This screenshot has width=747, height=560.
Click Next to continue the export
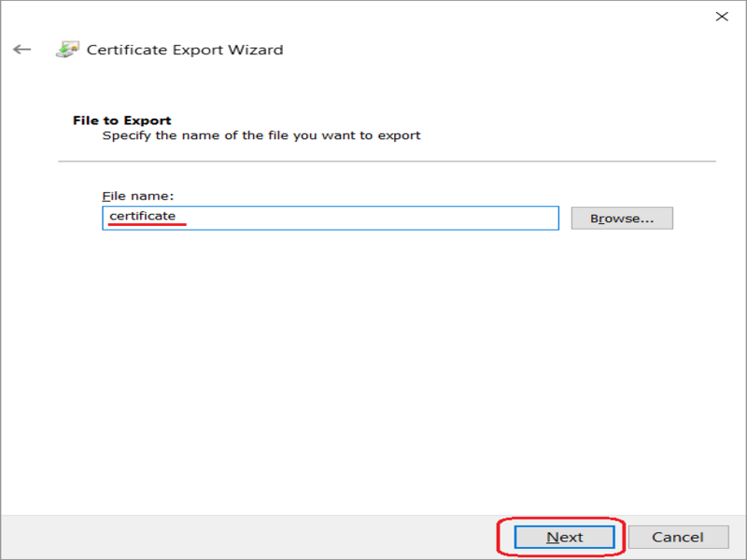[564, 537]
